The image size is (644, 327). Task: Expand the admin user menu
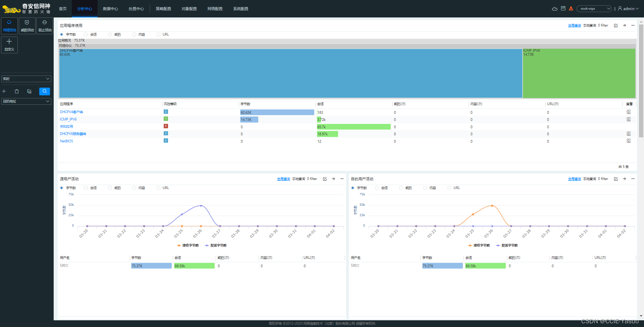coord(628,9)
